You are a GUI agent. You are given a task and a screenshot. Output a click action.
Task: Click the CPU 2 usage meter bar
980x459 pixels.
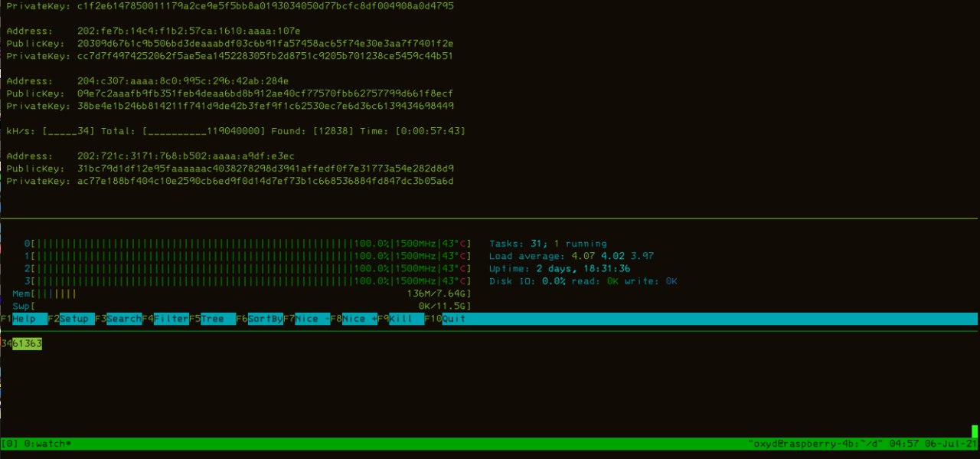tap(247, 269)
